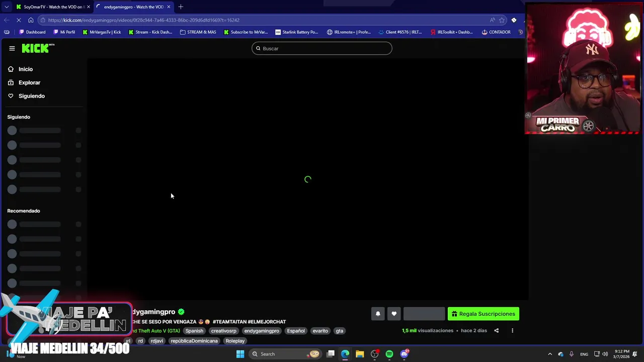Image resolution: width=644 pixels, height=362 pixels.
Task: Select the repúblicaDominicana tag
Action: 194,341
